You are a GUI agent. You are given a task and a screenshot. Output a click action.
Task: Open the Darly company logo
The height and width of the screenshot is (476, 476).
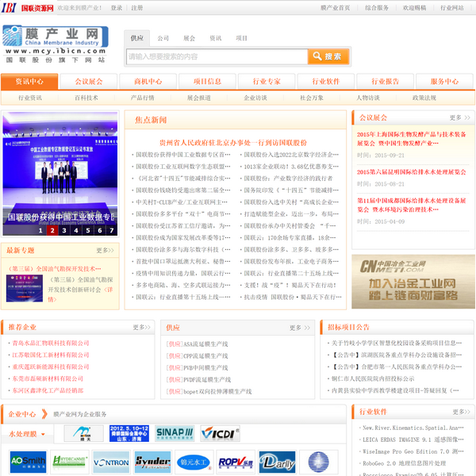pyautogui.click(x=277, y=462)
